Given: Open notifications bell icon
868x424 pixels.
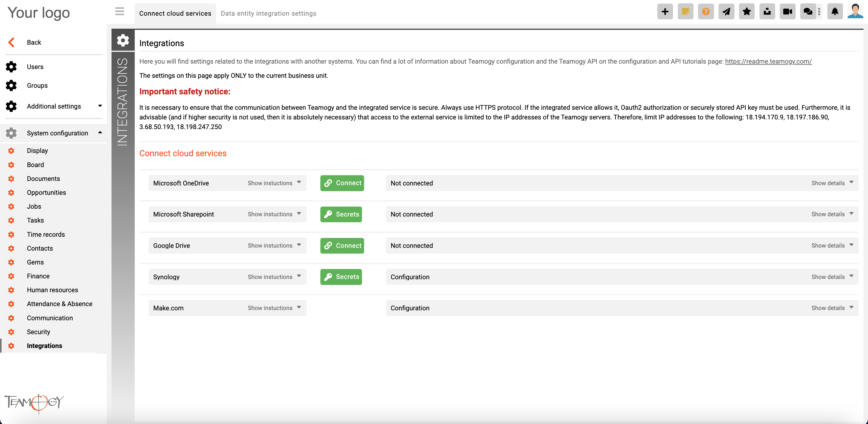Looking at the screenshot, I should tap(835, 12).
